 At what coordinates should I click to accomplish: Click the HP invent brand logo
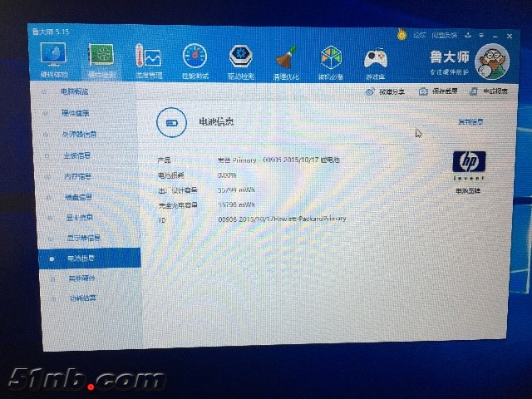[469, 165]
